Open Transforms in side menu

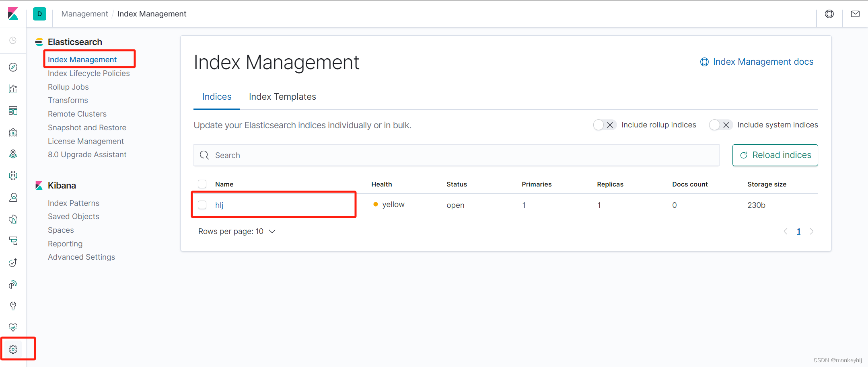[x=68, y=100]
